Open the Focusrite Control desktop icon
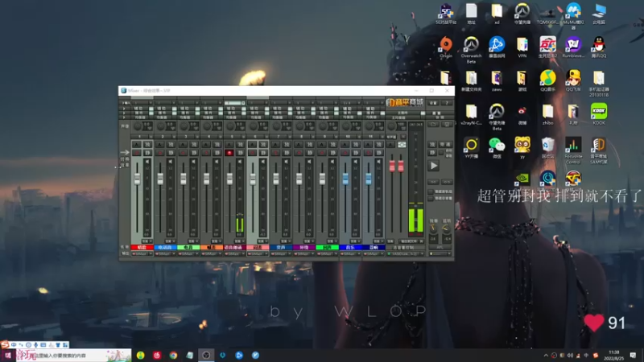 (573, 150)
